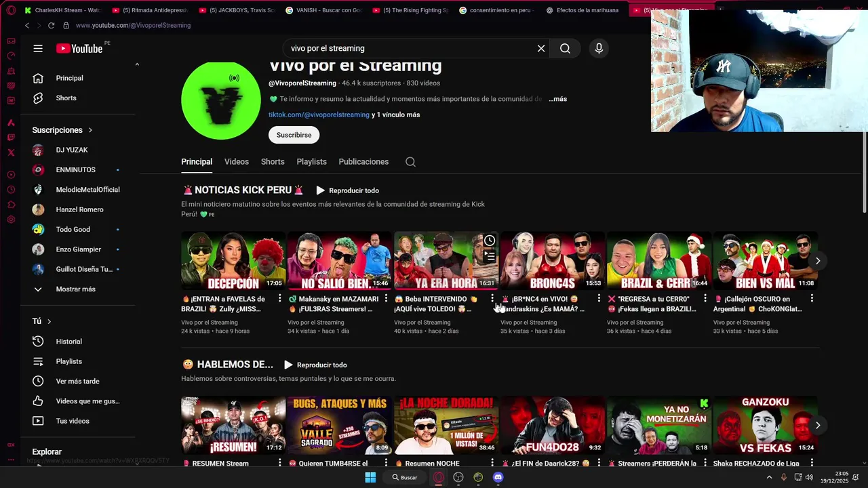Click Reproducir todo for HABLEMOS DE
The image size is (868, 488).
pyautogui.click(x=315, y=365)
